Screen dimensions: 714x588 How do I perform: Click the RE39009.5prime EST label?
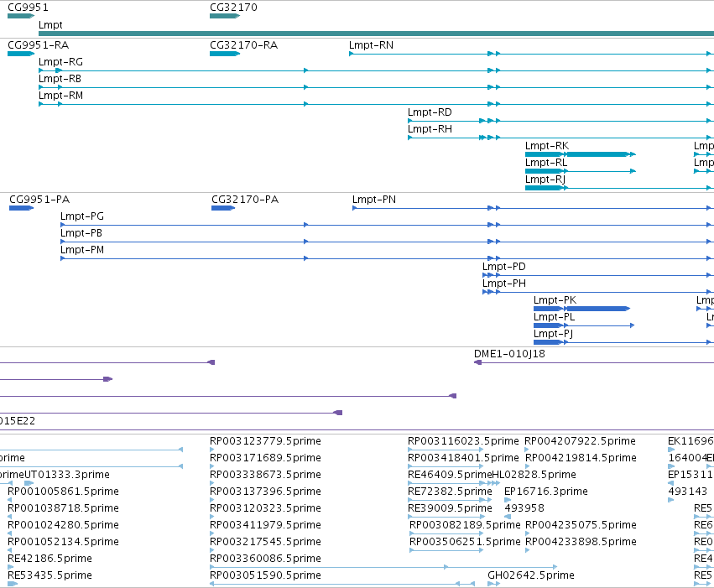click(450, 508)
